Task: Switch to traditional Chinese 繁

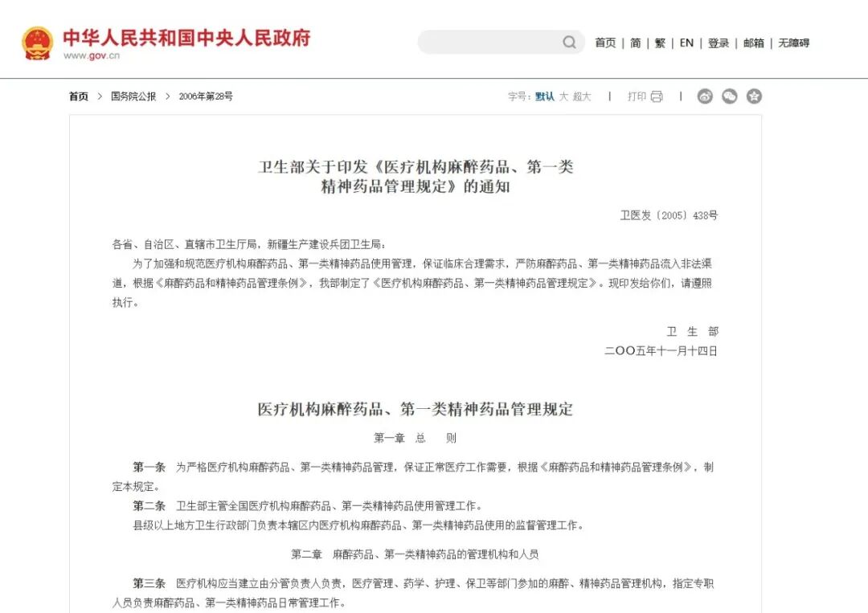Action: tap(660, 43)
